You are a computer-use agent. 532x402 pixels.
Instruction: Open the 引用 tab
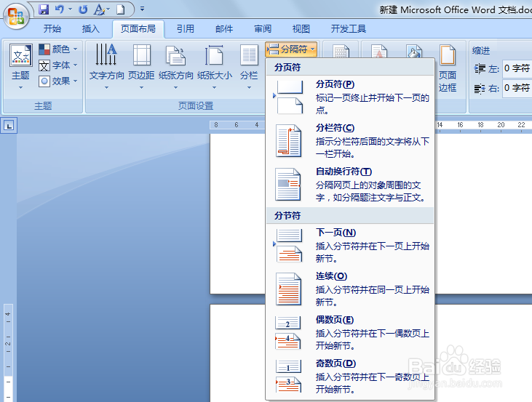pyautogui.click(x=186, y=29)
